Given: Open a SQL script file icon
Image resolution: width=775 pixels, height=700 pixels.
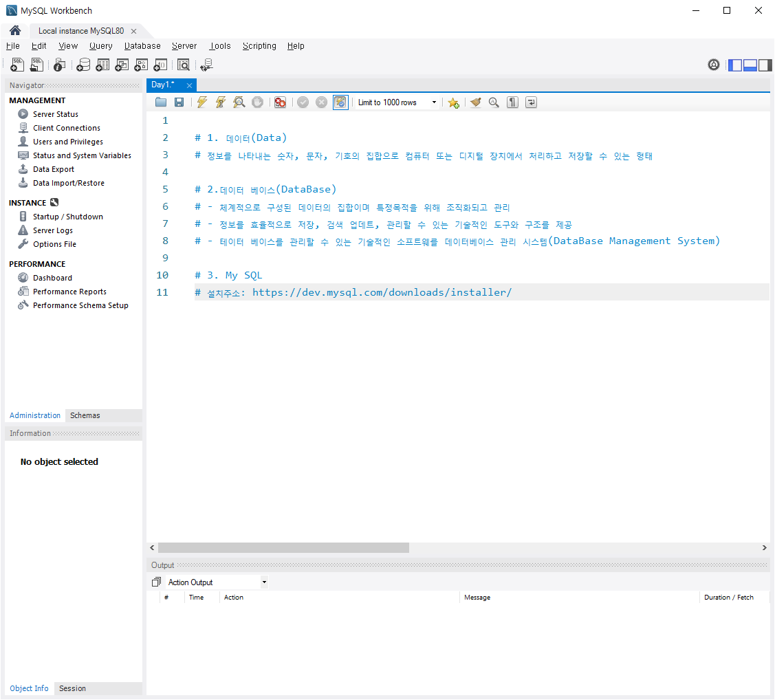Looking at the screenshot, I should click(36, 65).
